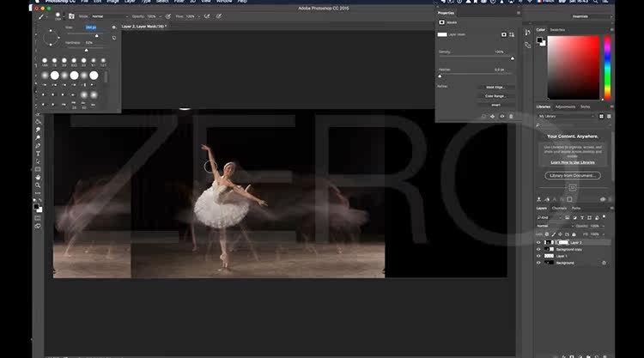The height and width of the screenshot is (358, 644).
Task: Switch to the Adjustments tab
Action: [x=565, y=106]
